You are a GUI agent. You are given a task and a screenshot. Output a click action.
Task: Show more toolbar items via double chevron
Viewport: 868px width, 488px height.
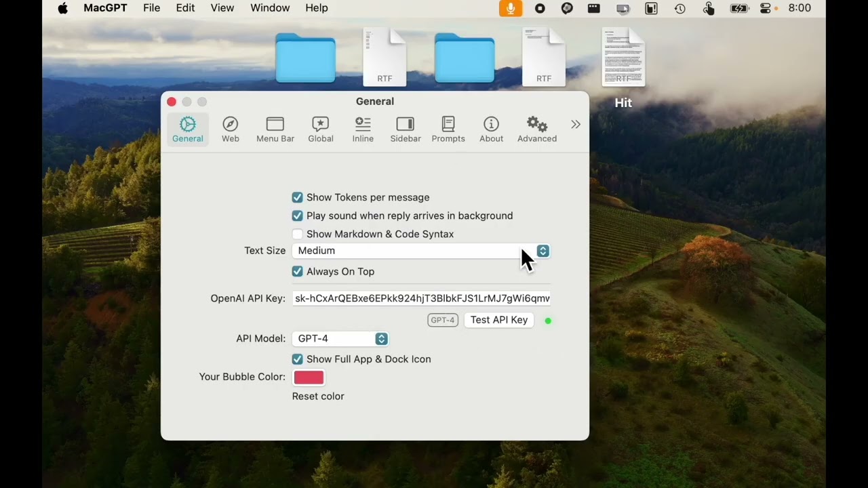tap(576, 125)
